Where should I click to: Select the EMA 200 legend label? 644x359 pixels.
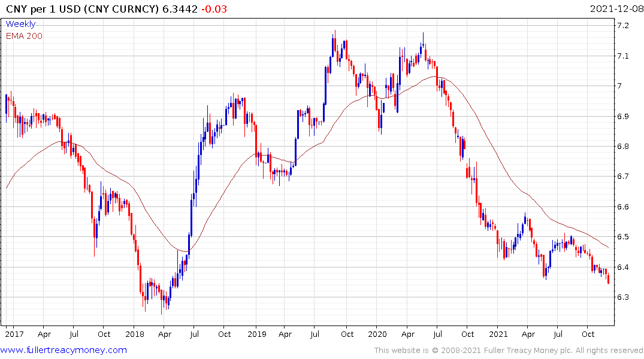pyautogui.click(x=24, y=36)
